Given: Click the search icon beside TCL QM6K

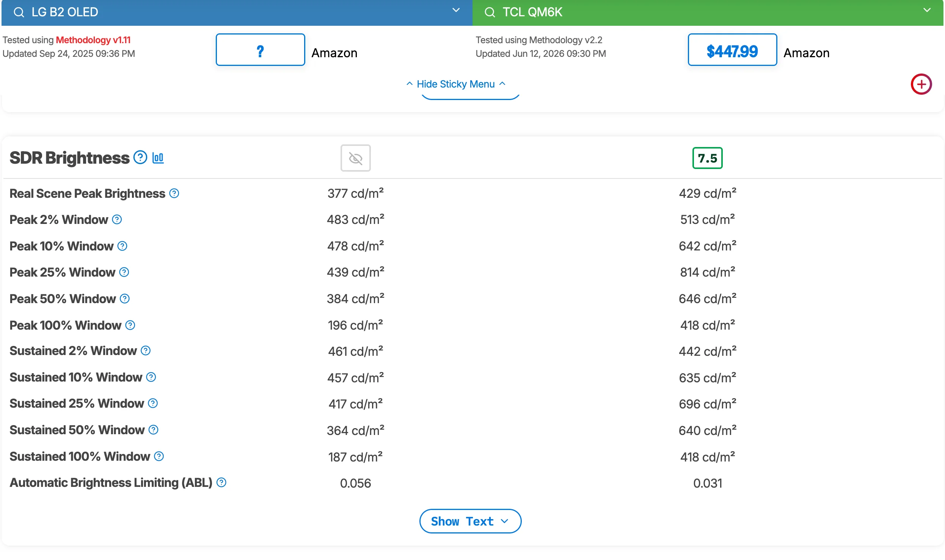Looking at the screenshot, I should pos(490,13).
